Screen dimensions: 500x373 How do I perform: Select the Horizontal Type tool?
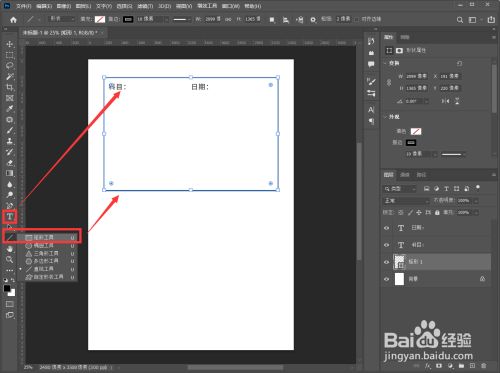tap(10, 217)
